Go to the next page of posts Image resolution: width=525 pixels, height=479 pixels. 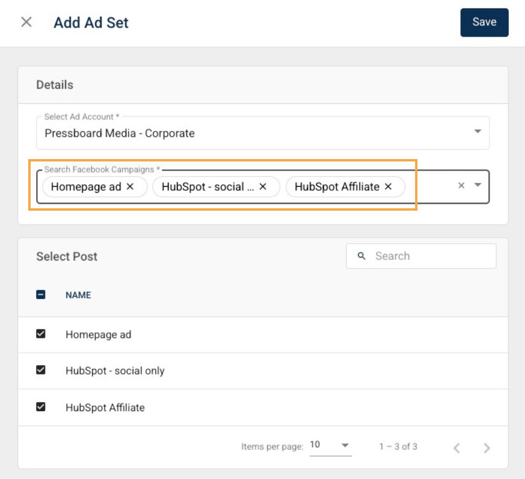pos(487,448)
